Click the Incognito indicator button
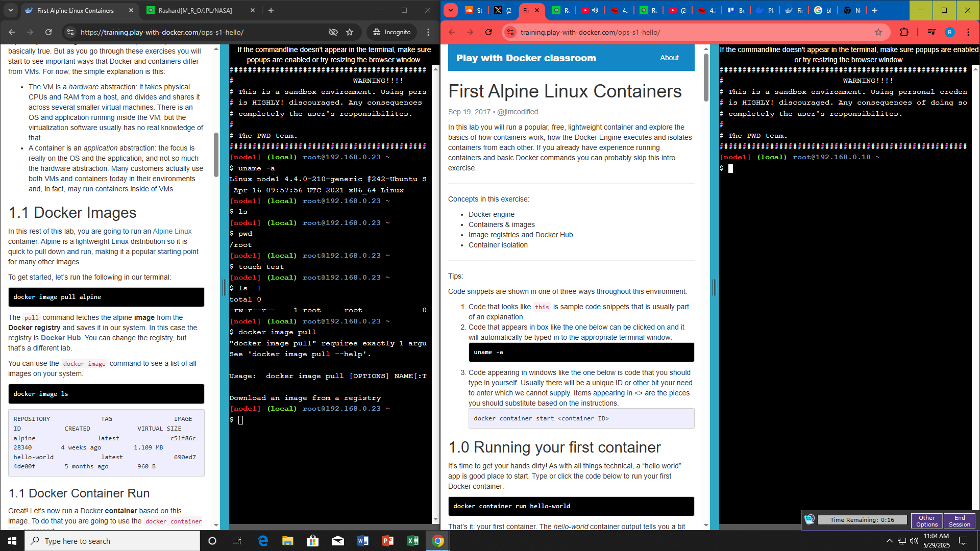The image size is (980, 551). pyautogui.click(x=392, y=32)
